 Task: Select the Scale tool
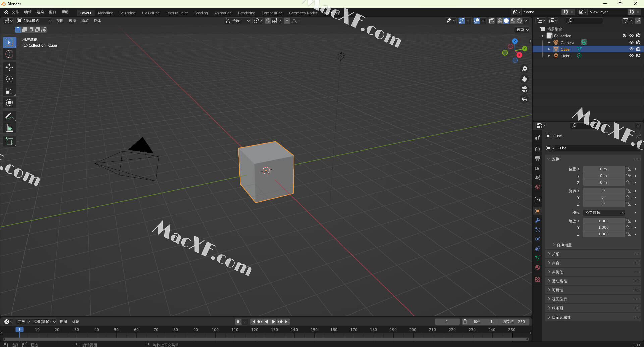click(x=9, y=91)
